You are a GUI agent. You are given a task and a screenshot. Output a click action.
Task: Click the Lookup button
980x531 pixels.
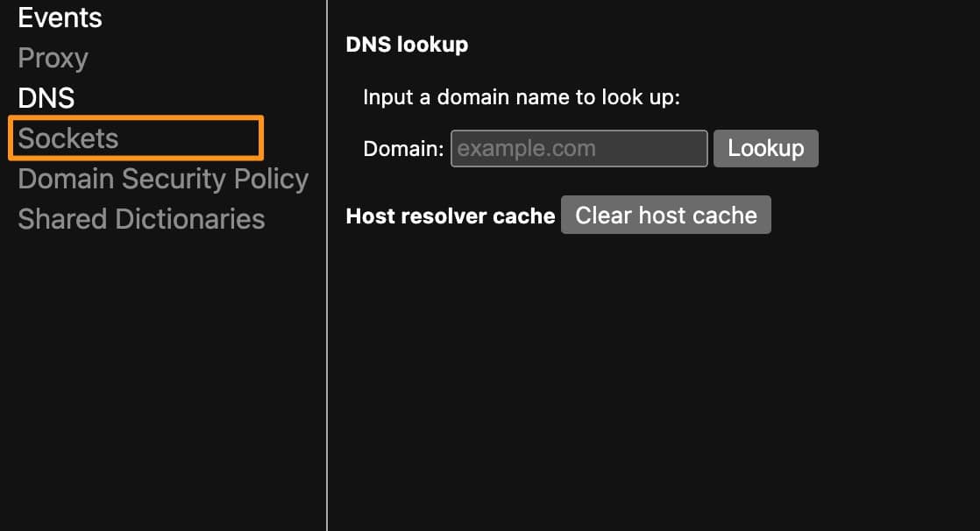[765, 149]
